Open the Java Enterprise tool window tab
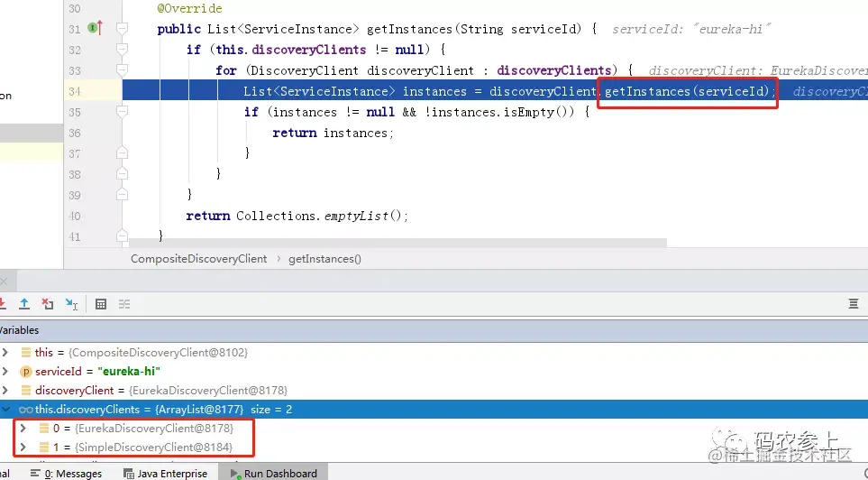This screenshot has width=868, height=480. 166,474
